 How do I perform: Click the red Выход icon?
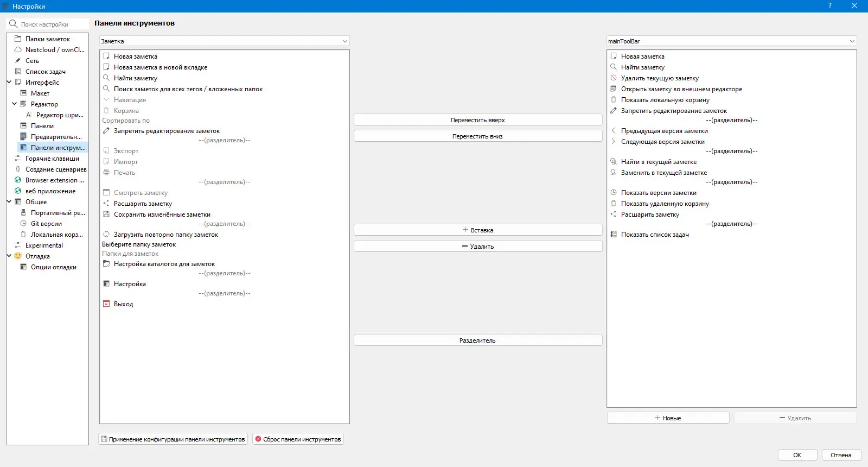point(106,304)
